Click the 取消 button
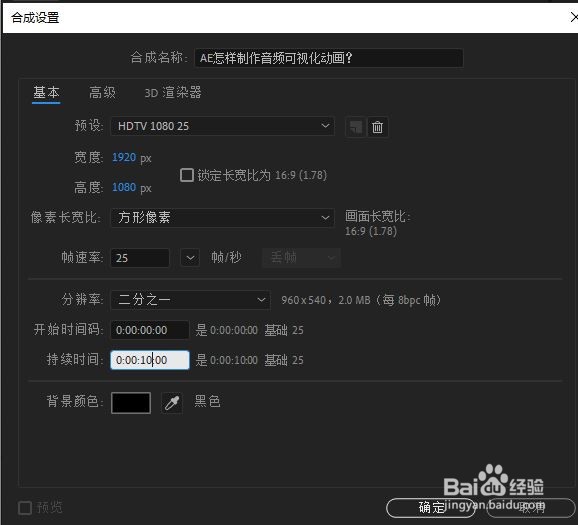Viewport: 578px width, 525px height. click(x=531, y=508)
